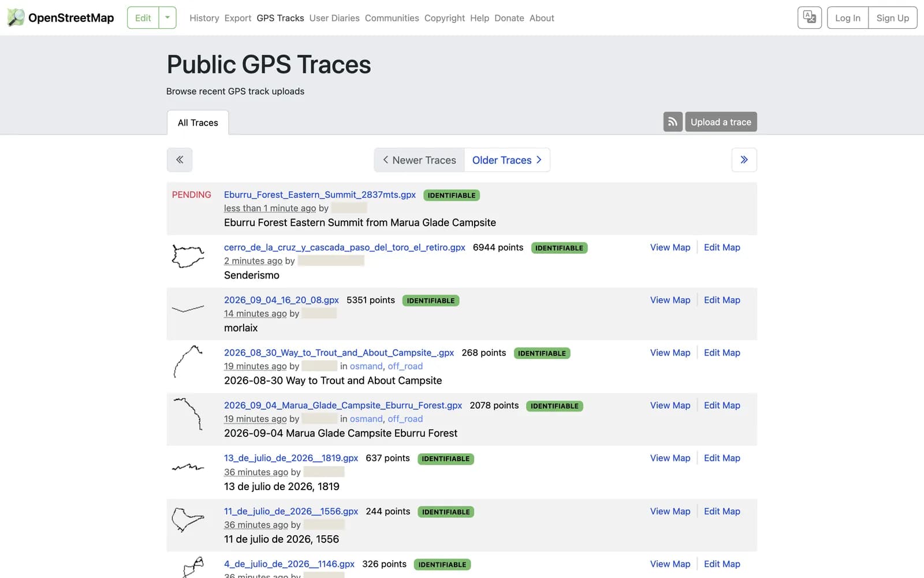Open the Help menu item
This screenshot has height=578, width=924.
pyautogui.click(x=479, y=18)
